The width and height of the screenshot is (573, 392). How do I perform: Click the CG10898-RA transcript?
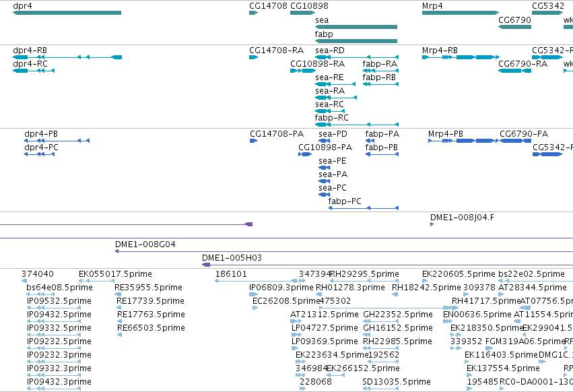pos(302,71)
